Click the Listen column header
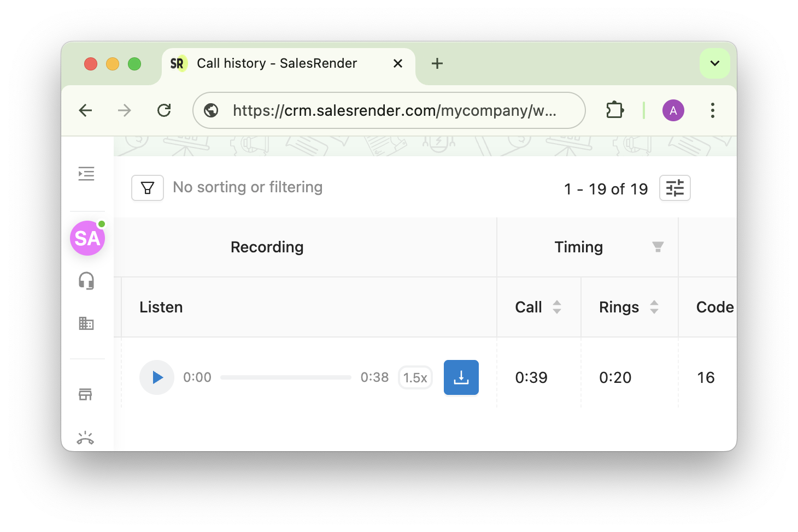The image size is (798, 532). click(161, 307)
